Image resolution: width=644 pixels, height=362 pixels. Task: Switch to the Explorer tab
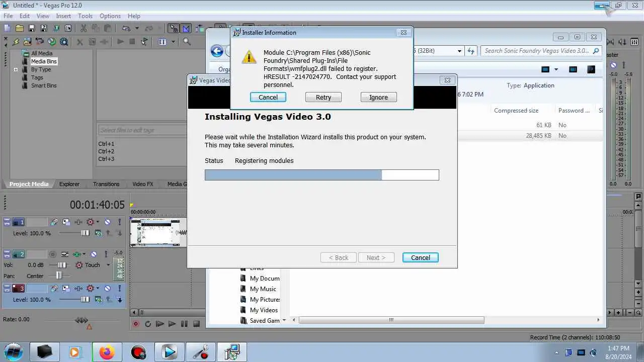point(69,184)
